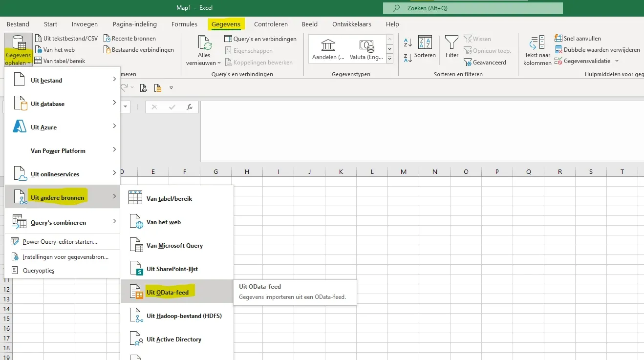The image size is (644, 360).
Task: Expand Uit database submenu
Action: click(62, 104)
